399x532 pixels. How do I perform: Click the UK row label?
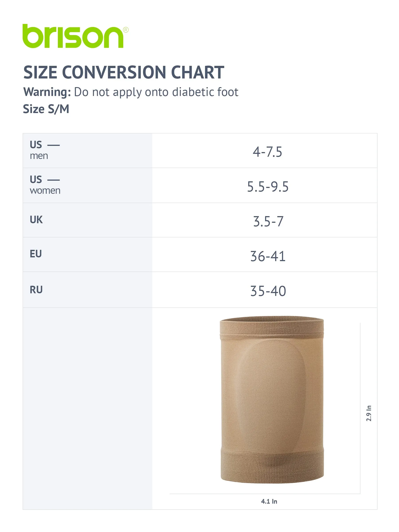(x=36, y=220)
